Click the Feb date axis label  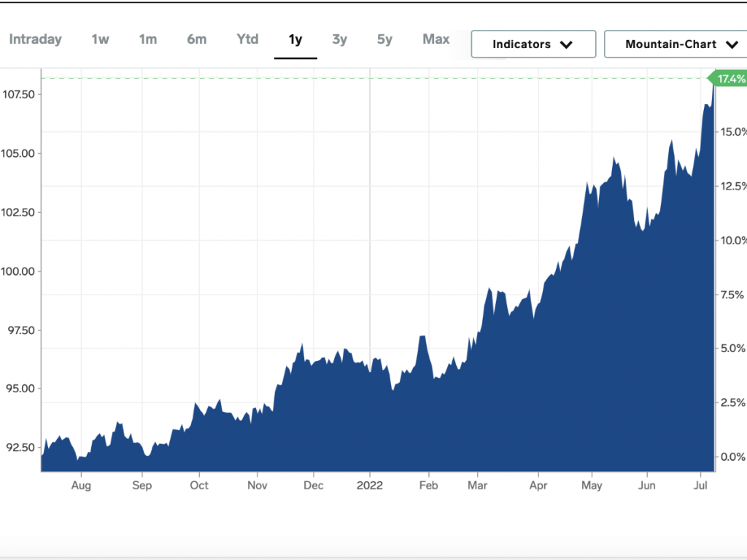(428, 485)
